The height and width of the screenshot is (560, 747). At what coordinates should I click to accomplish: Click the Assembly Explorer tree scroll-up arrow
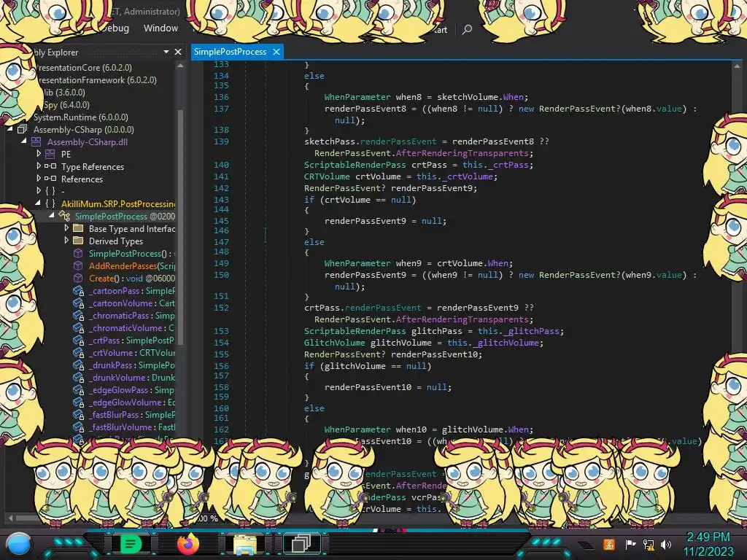[x=180, y=66]
